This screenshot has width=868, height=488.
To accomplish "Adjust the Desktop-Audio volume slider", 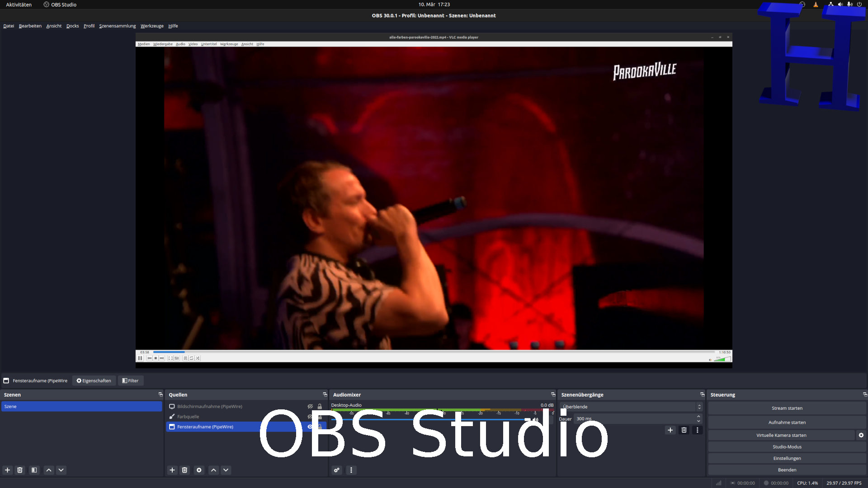I will point(431,420).
